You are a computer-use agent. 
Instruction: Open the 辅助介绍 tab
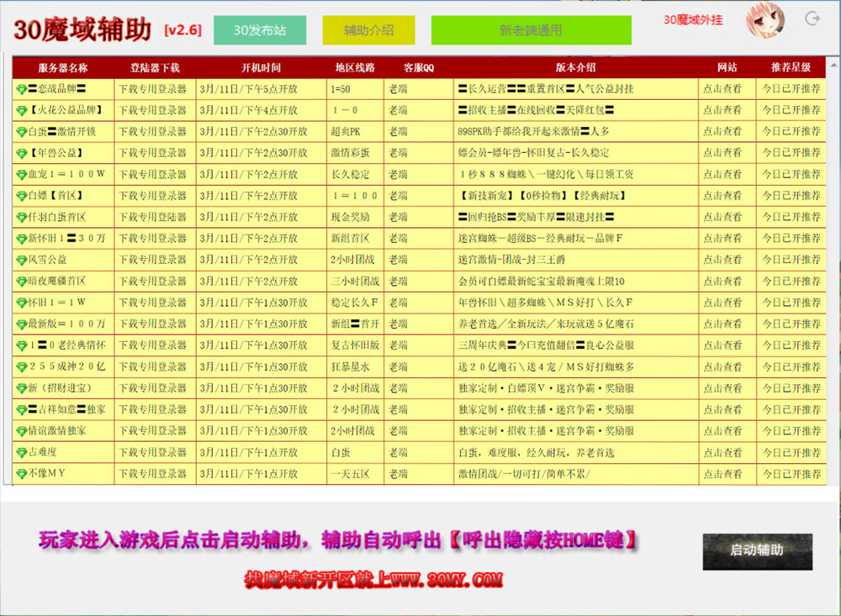pos(368,30)
